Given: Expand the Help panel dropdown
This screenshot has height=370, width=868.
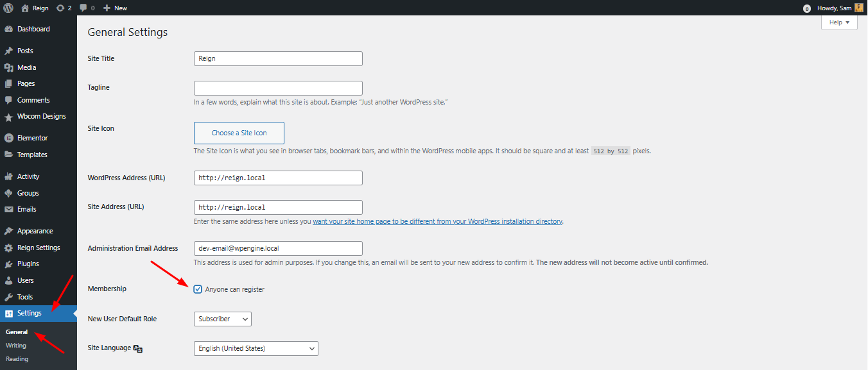Looking at the screenshot, I should click(838, 22).
